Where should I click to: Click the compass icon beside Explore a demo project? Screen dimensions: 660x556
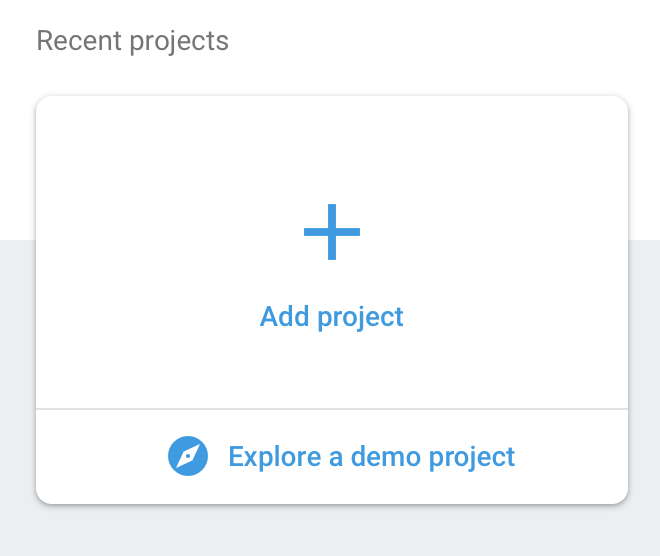pos(188,457)
